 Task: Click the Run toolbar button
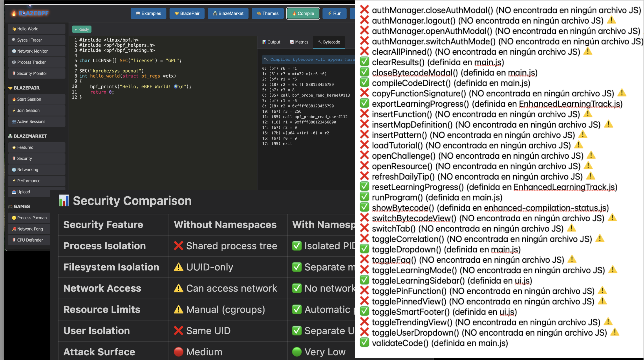(334, 13)
